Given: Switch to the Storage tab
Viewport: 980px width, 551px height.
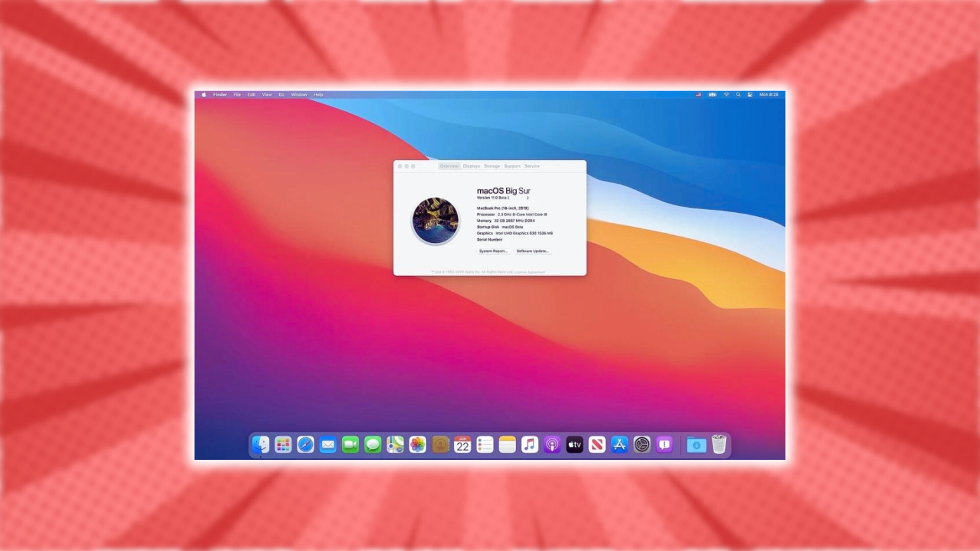Looking at the screenshot, I should pos(492,166).
